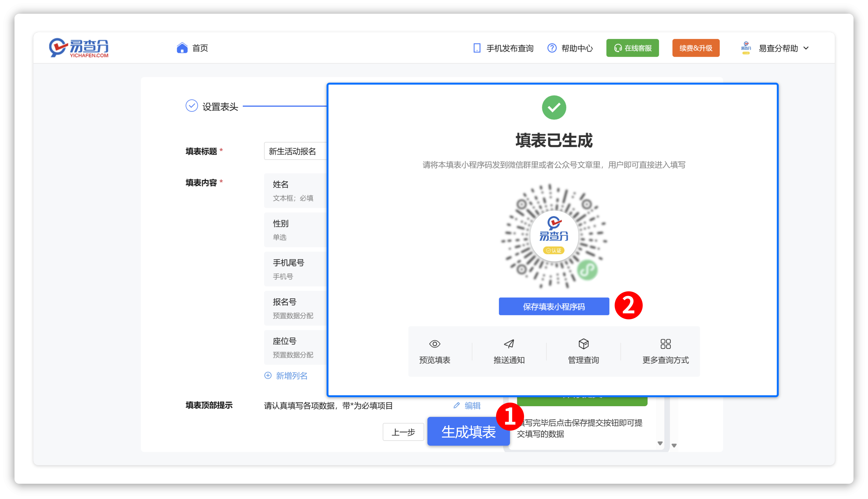Click 编辑 link
This screenshot has width=868, height=499.
(x=472, y=406)
